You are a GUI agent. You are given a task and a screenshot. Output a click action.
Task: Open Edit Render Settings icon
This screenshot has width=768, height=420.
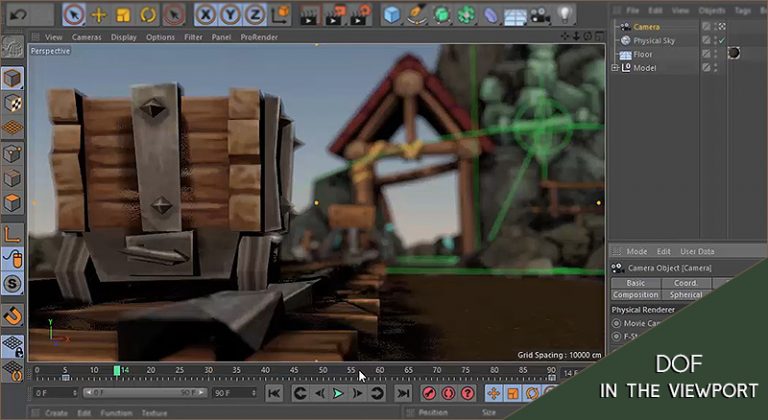(360, 15)
